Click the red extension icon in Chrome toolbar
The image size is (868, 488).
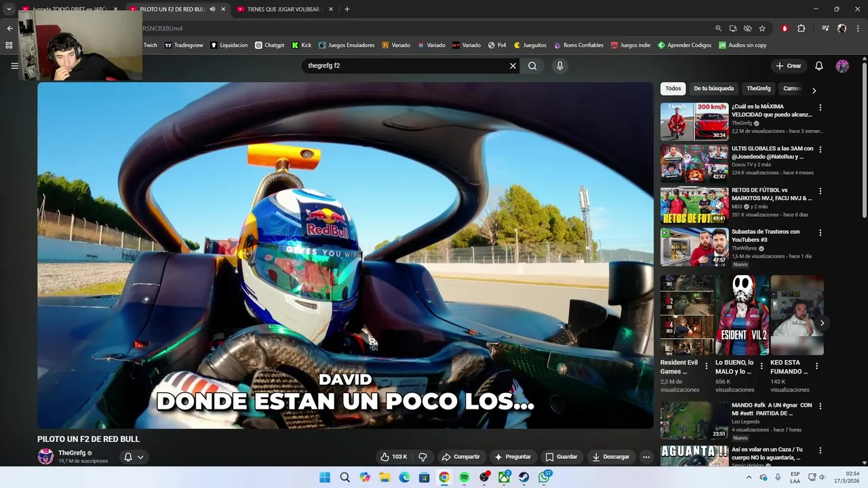785,28
